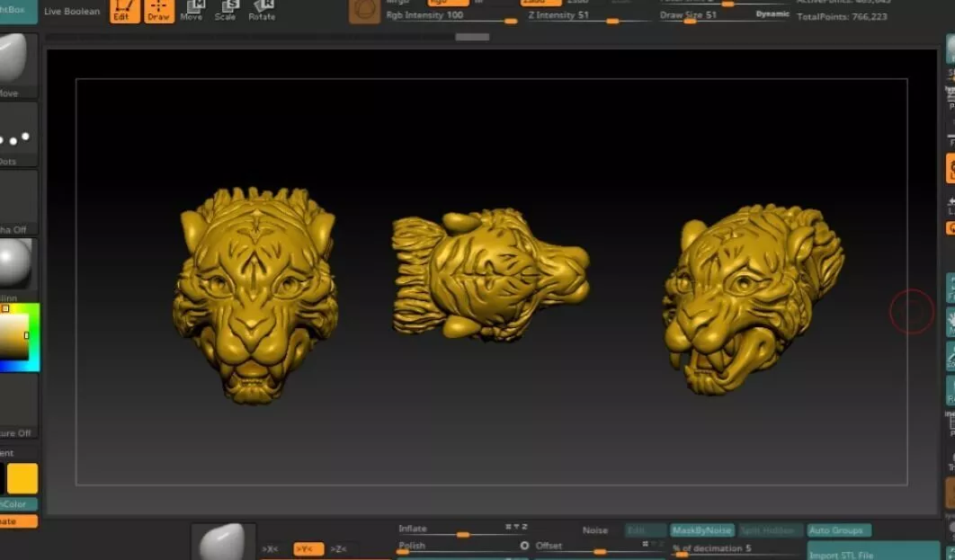This screenshot has width=955, height=560.
Task: Open the Move brush thumbnail
Action: (18, 66)
